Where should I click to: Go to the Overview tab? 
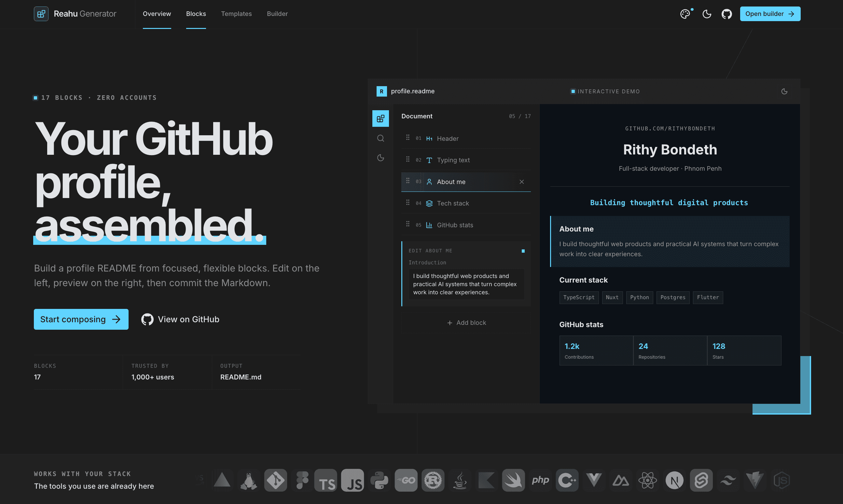(x=157, y=14)
